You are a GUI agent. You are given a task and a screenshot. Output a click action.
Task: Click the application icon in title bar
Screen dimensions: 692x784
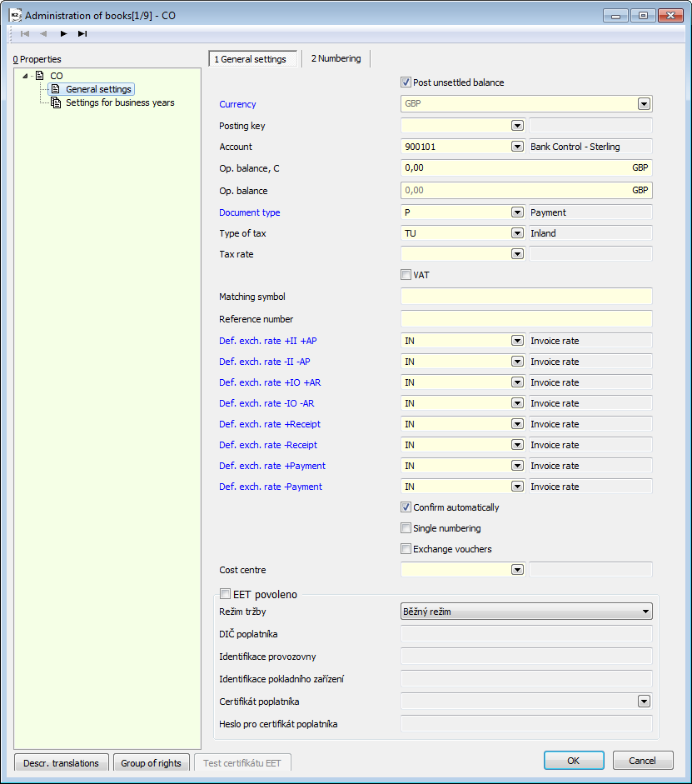(16, 16)
